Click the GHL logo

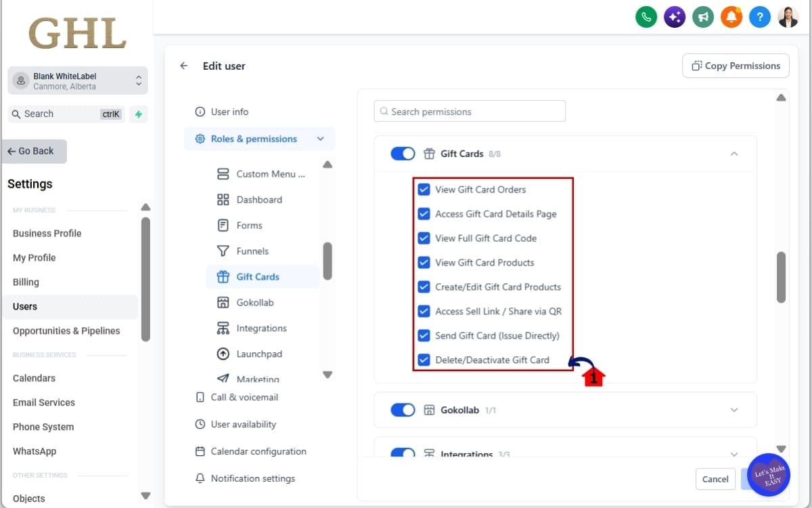coord(77,33)
